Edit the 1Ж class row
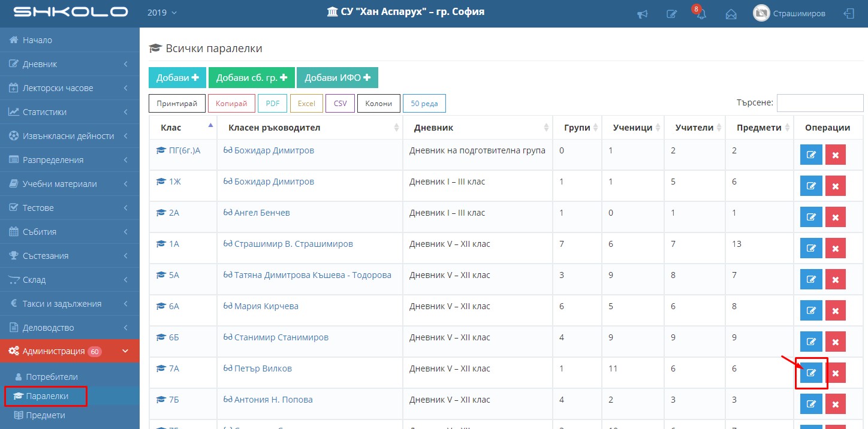The height and width of the screenshot is (429, 868). click(812, 186)
